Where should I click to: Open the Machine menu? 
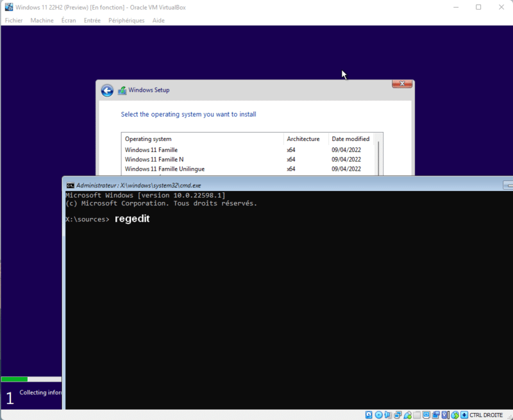[42, 21]
